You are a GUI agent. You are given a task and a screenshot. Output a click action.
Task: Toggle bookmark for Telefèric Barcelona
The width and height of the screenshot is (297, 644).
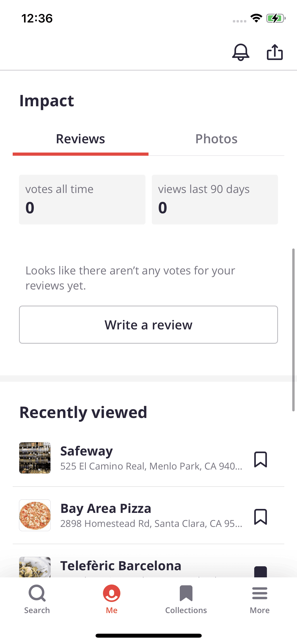[x=260, y=572]
